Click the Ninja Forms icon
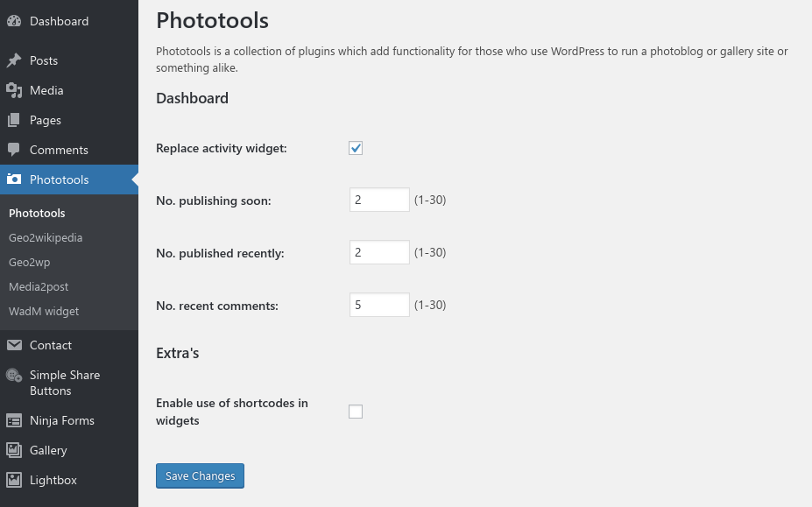 pyautogui.click(x=14, y=421)
